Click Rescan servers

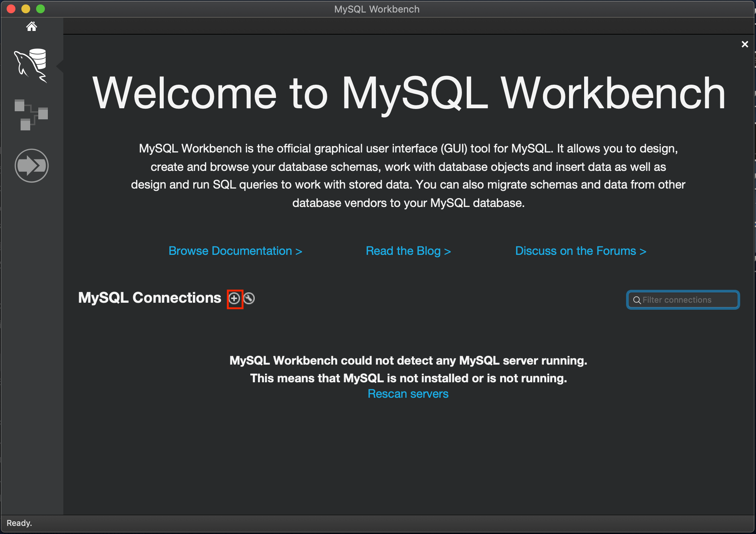point(408,393)
